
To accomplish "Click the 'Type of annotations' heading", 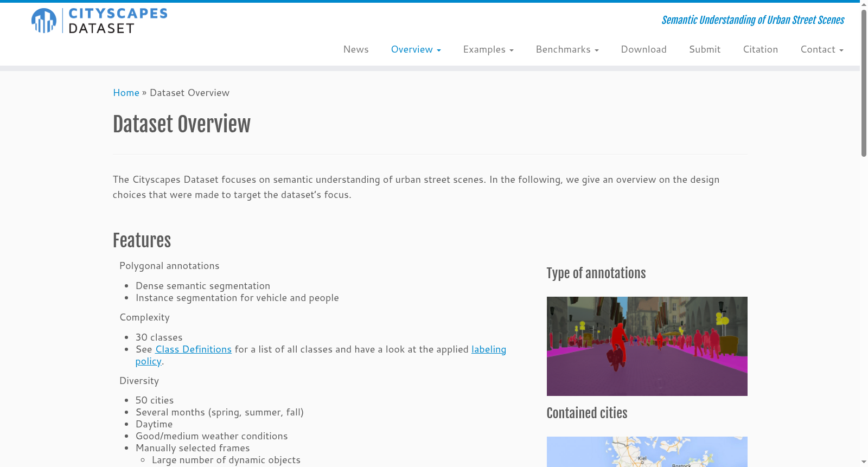I will tap(596, 273).
